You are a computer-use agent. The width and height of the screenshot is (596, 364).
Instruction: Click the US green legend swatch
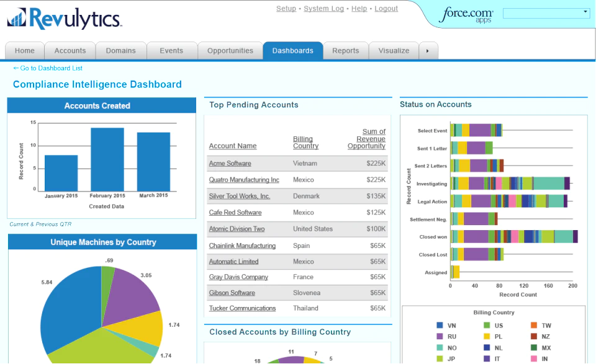pos(487,326)
